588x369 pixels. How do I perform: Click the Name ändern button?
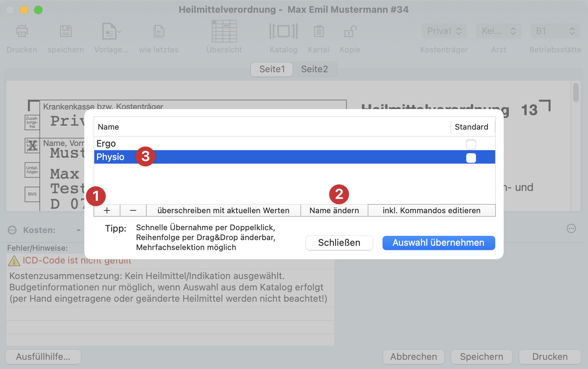pos(334,210)
